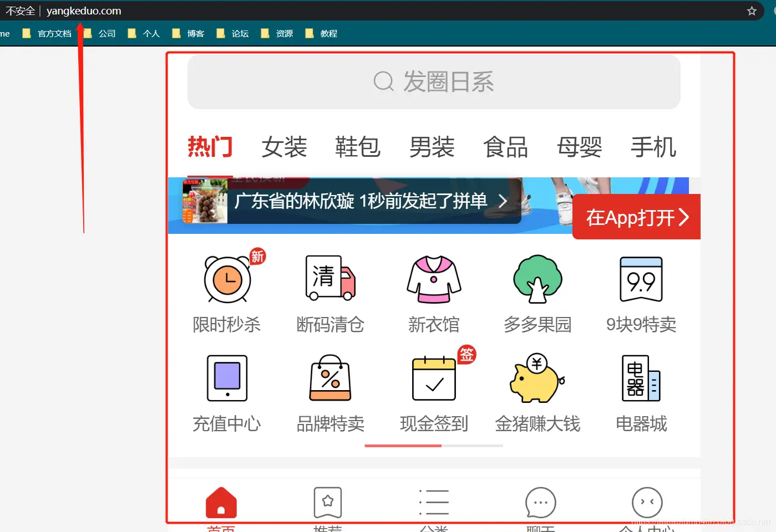Go to home via red house icon
776x532 pixels.
click(221, 502)
